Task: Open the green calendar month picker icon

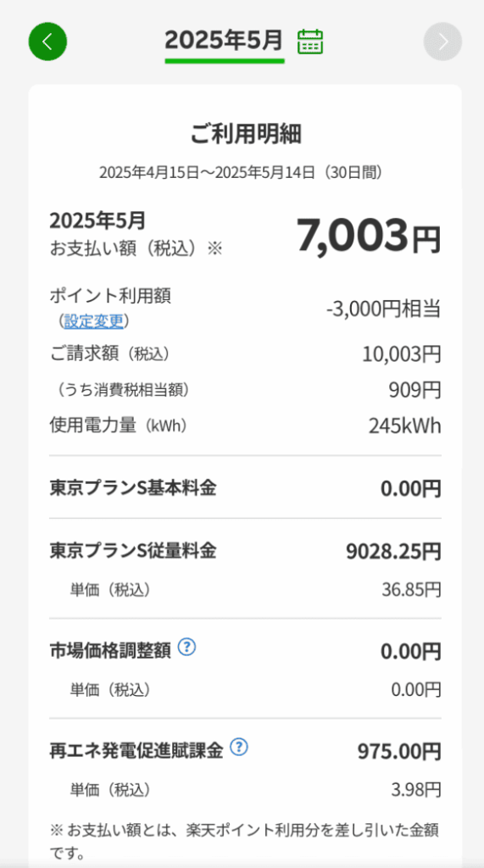Action: click(310, 42)
